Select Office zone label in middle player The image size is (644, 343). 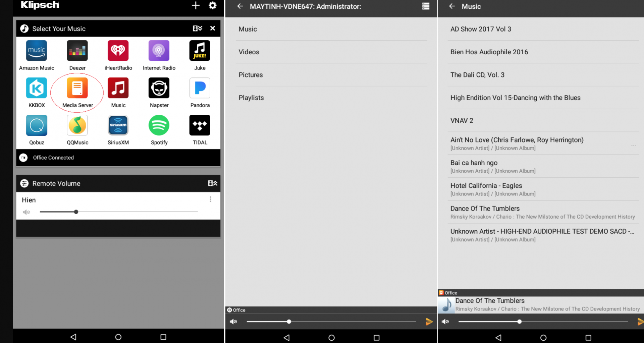point(239,310)
